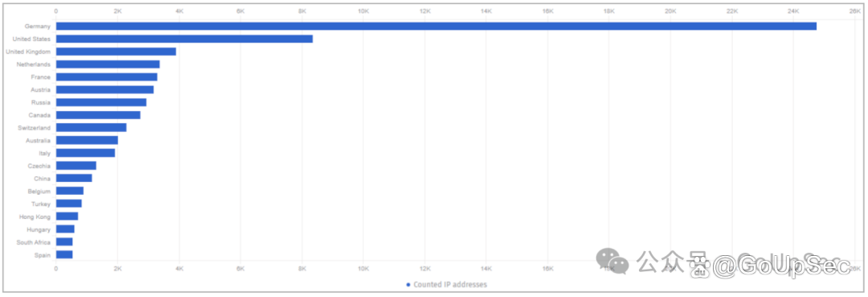The width and height of the screenshot is (868, 297).
Task: Click the Counted IP addresses legend label
Action: coord(450,285)
